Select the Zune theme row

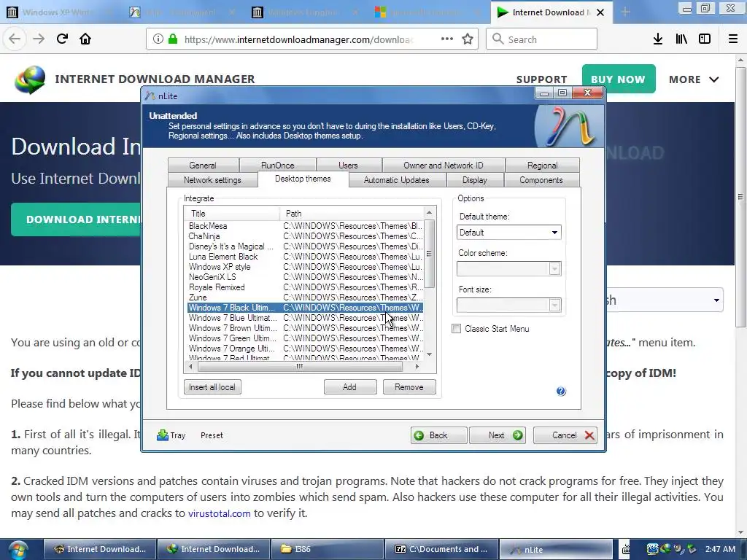305,297
